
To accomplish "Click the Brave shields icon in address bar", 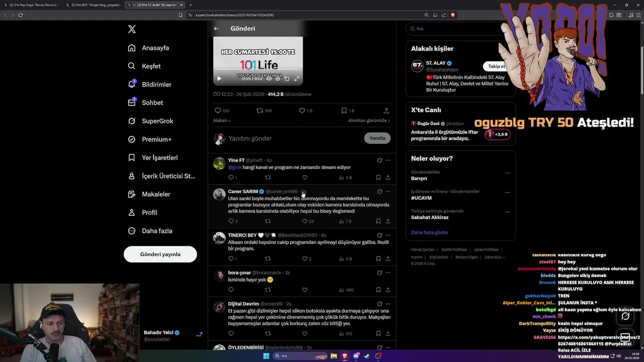I will click(x=453, y=15).
